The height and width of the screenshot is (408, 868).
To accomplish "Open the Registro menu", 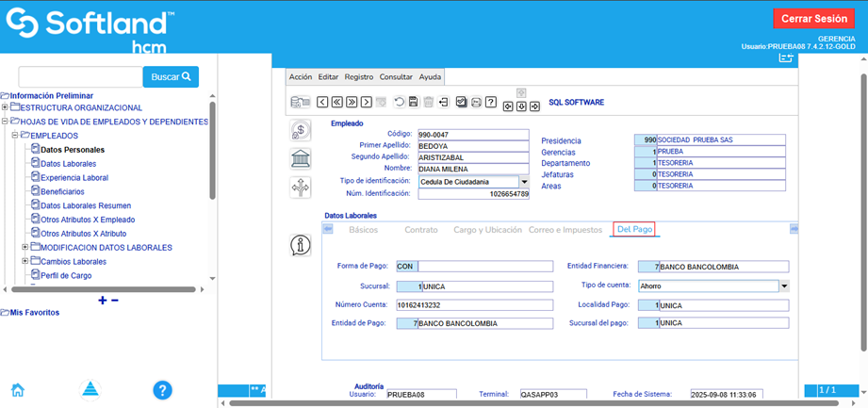I will 358,77.
